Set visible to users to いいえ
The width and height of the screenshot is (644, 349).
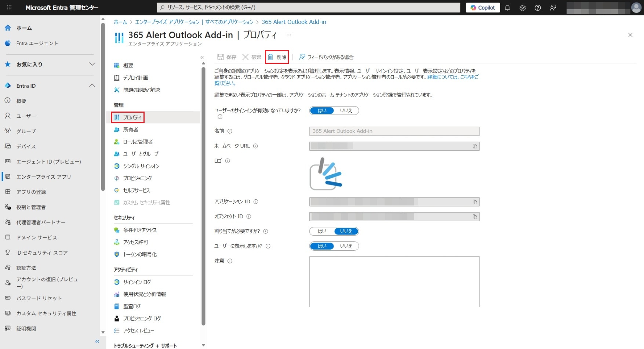pos(346,246)
